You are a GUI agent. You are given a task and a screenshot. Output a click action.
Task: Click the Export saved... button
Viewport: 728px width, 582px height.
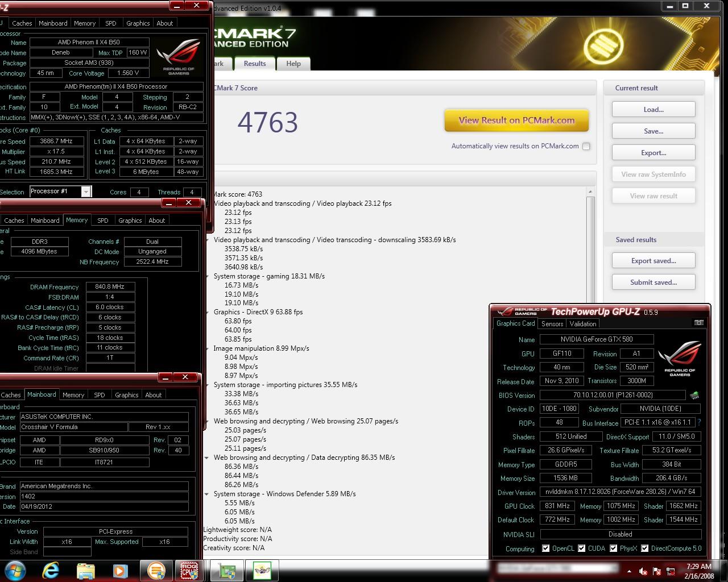click(653, 261)
